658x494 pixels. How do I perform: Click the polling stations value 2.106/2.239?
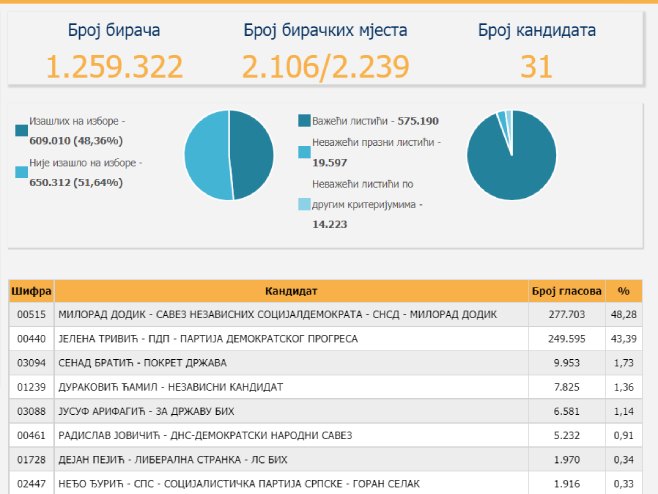point(326,66)
